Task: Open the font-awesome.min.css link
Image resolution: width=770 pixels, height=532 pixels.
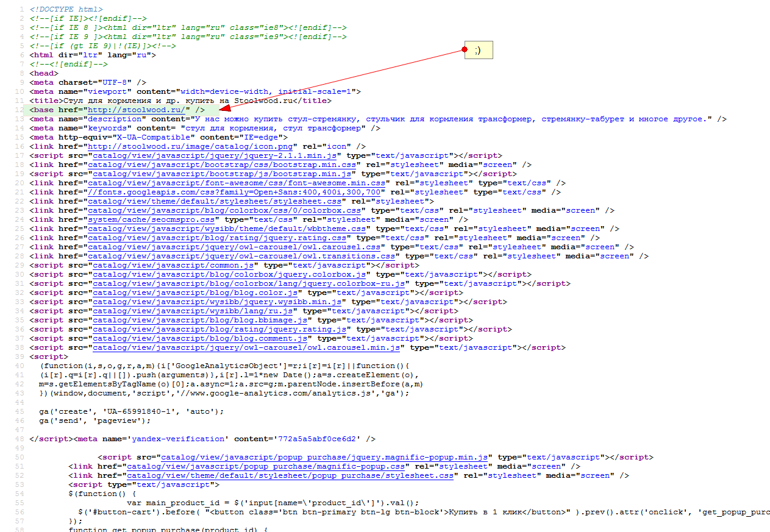Action: click(237, 183)
